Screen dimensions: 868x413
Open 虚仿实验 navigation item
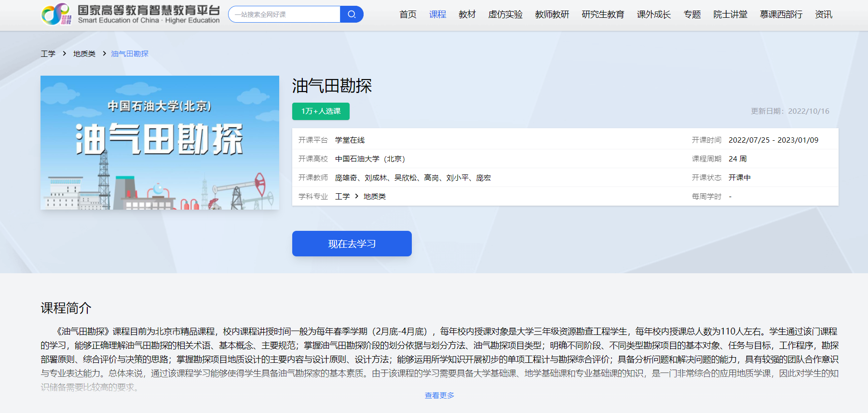point(505,14)
